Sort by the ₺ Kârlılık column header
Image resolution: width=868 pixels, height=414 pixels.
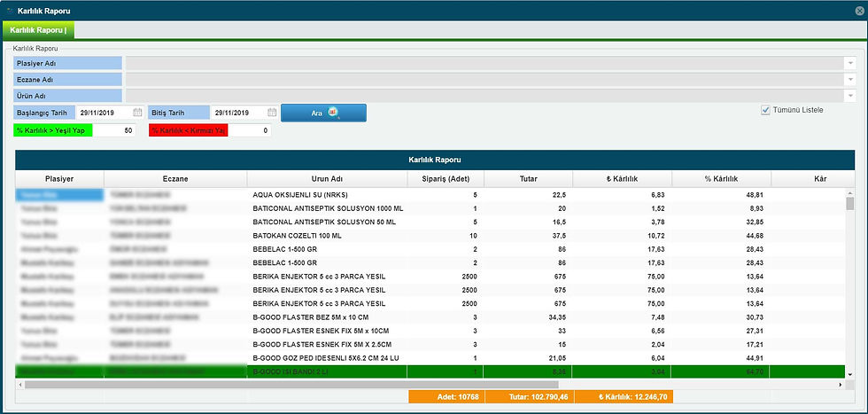point(622,179)
